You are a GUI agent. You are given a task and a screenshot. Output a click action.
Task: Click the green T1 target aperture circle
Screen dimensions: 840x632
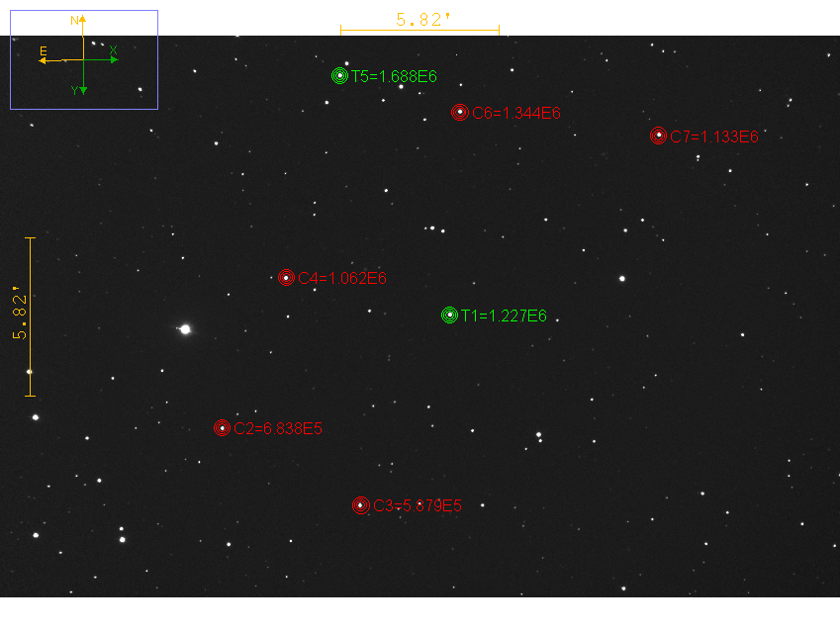[x=449, y=316]
